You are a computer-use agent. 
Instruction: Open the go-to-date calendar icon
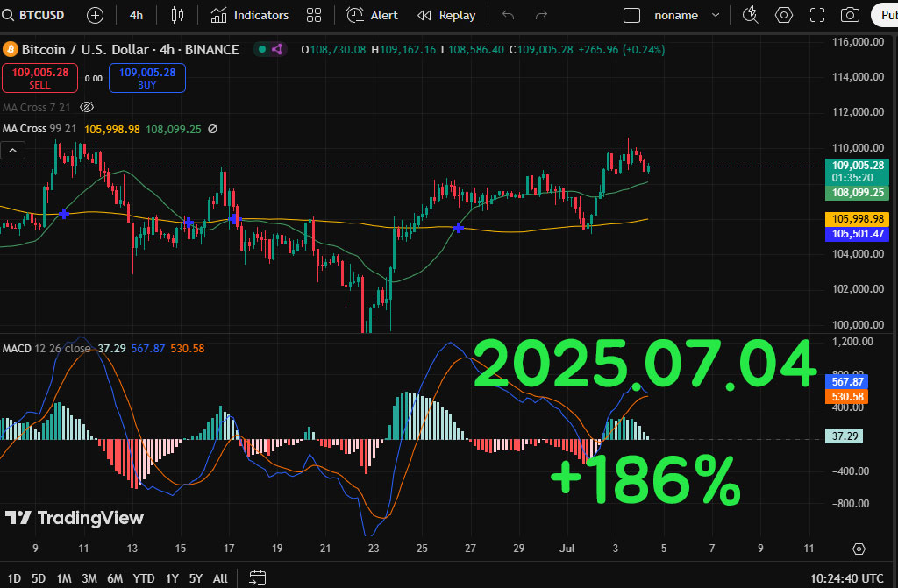tap(258, 578)
